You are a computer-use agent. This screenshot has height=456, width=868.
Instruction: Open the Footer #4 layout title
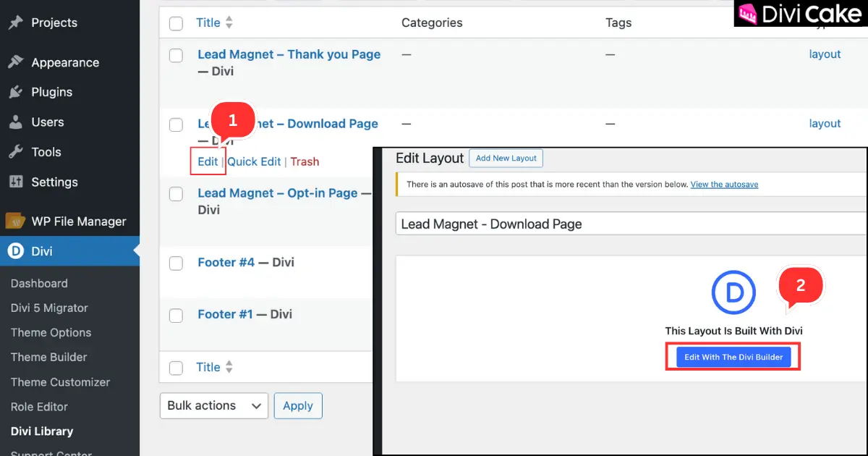click(x=226, y=262)
